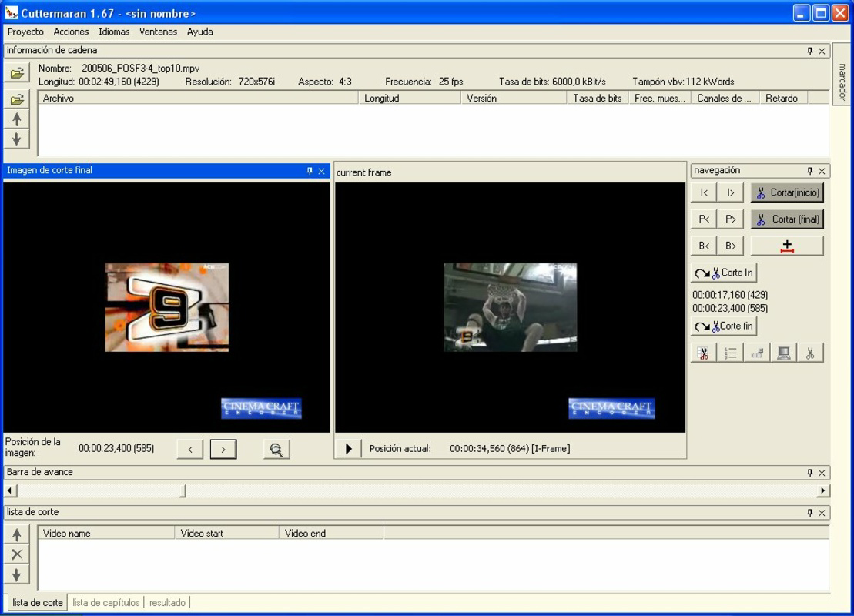Open audio file with second folder icon

point(17,99)
